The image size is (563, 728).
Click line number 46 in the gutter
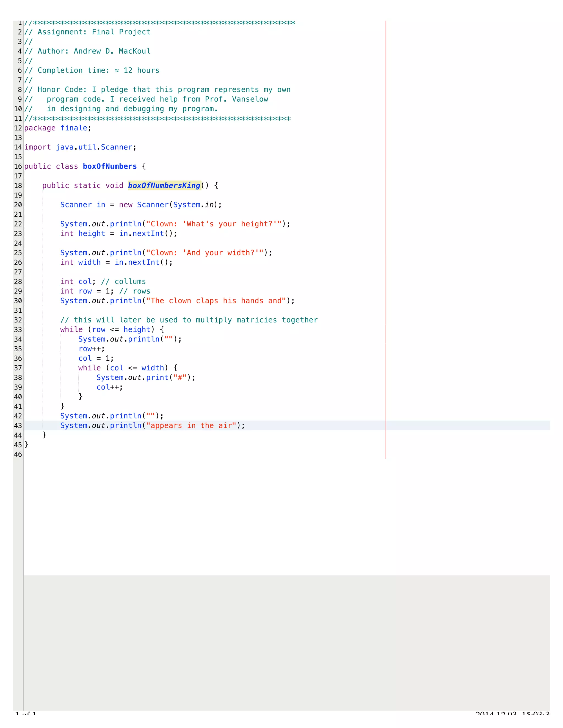tap(18, 455)
